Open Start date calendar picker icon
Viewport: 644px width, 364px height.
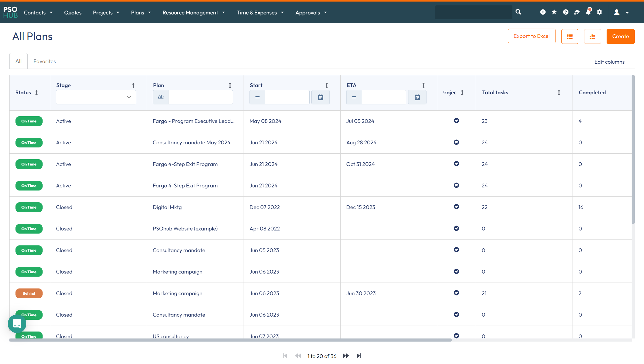point(320,97)
